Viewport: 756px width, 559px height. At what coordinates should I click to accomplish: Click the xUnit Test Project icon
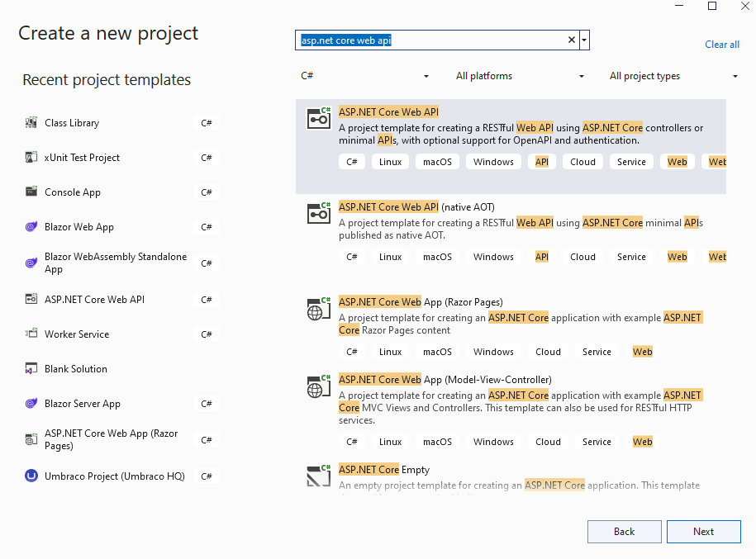point(31,158)
